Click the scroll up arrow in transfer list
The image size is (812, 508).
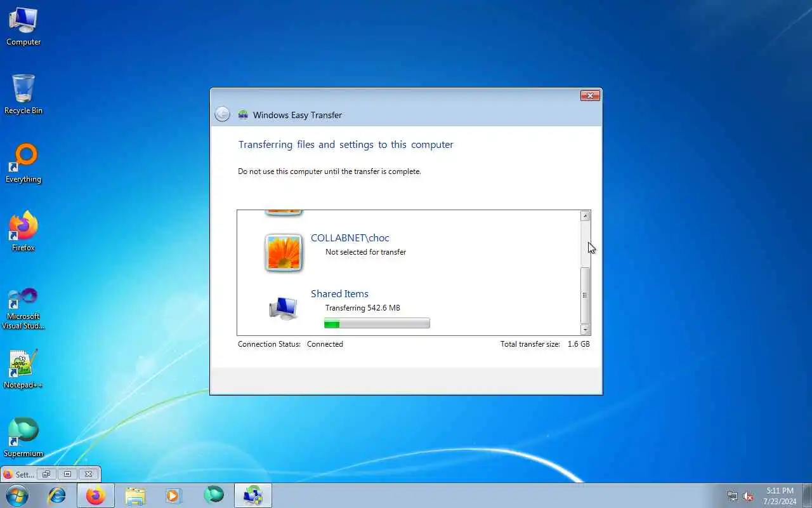(x=586, y=216)
